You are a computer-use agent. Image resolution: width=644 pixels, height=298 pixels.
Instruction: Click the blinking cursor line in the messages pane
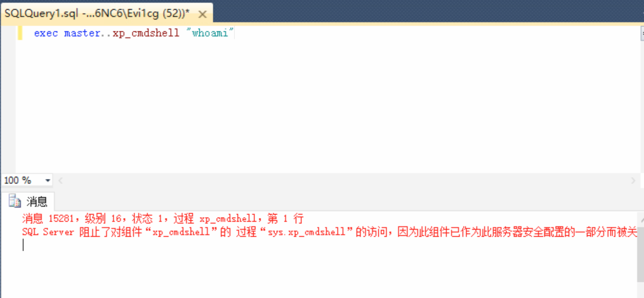(x=24, y=245)
